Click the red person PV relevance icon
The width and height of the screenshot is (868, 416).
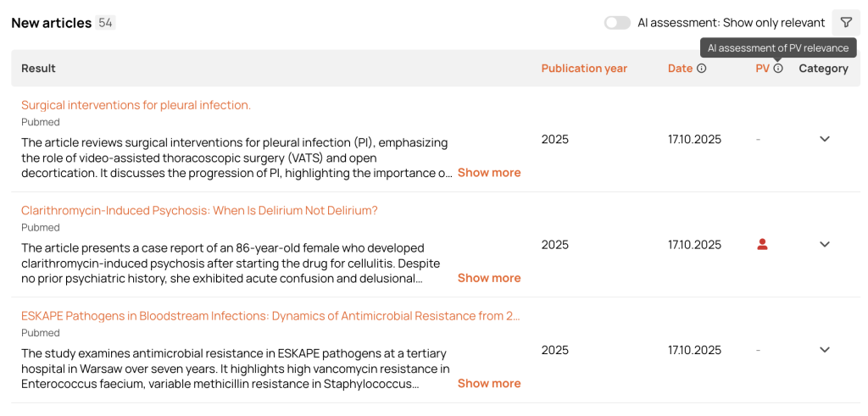click(x=762, y=244)
